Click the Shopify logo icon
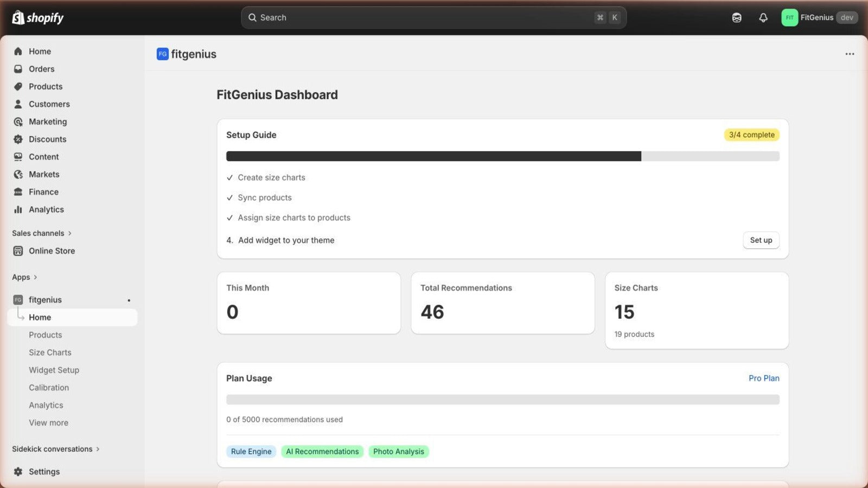The image size is (868, 488). (18, 18)
